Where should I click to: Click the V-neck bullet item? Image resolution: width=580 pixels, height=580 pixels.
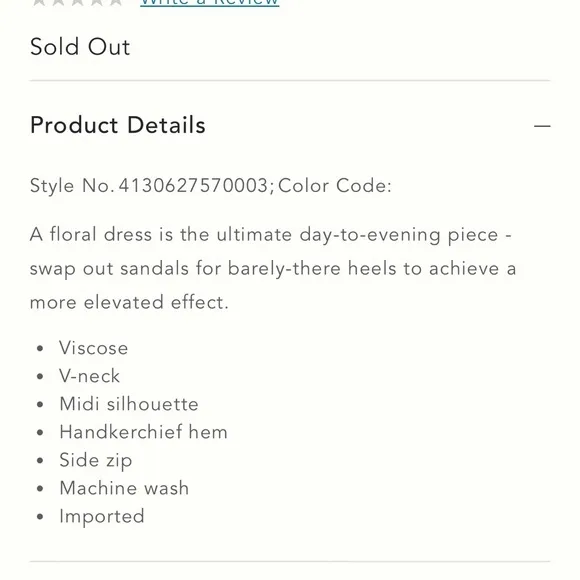90,376
